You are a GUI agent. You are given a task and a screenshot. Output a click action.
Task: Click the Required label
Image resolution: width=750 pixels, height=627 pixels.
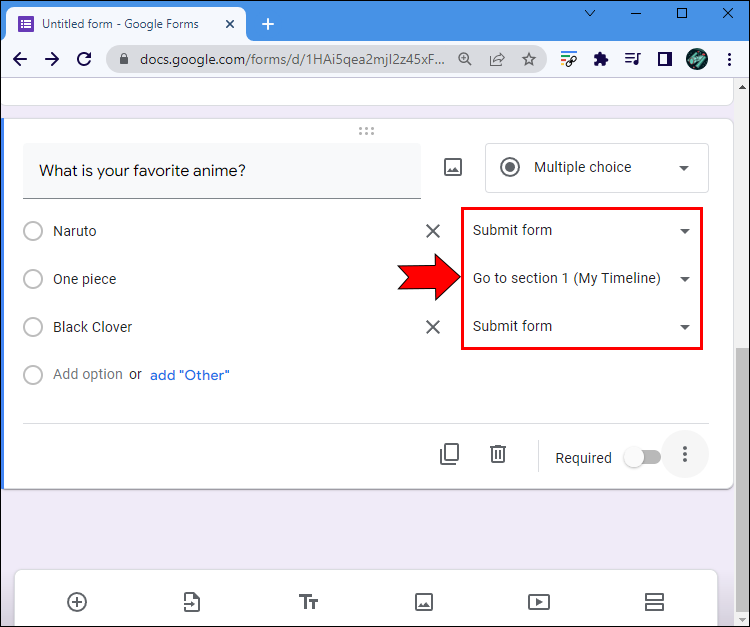click(x=583, y=458)
